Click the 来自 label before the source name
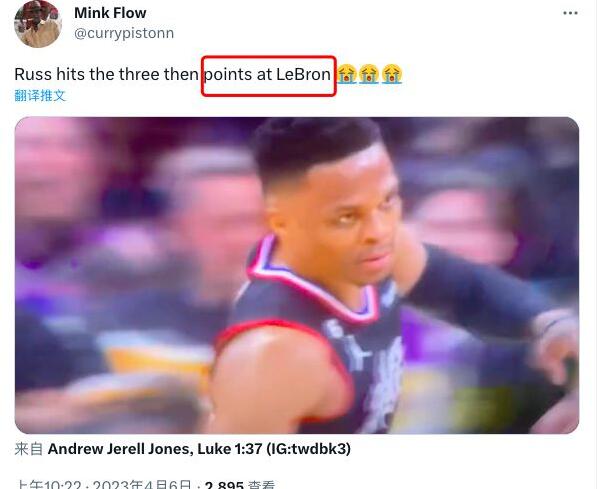The width and height of the screenshot is (599, 489). [x=29, y=449]
